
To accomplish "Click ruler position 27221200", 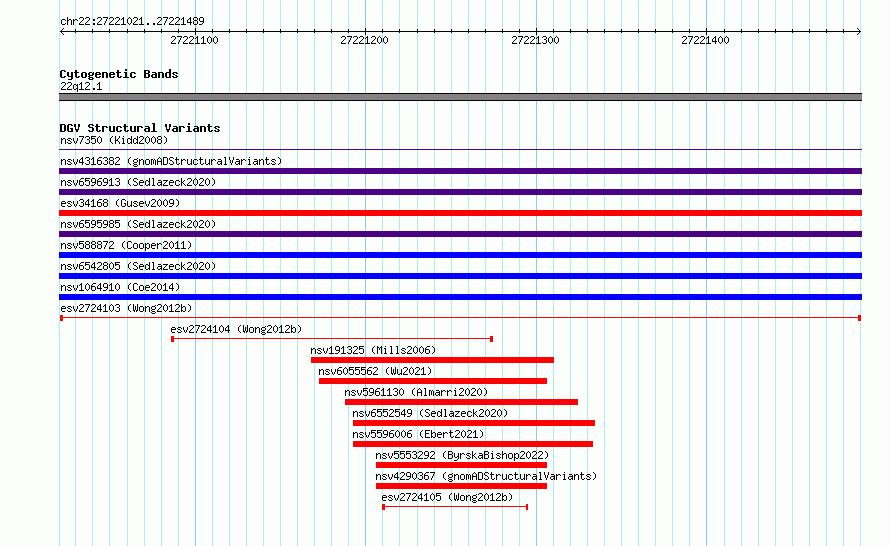I will click(364, 40).
